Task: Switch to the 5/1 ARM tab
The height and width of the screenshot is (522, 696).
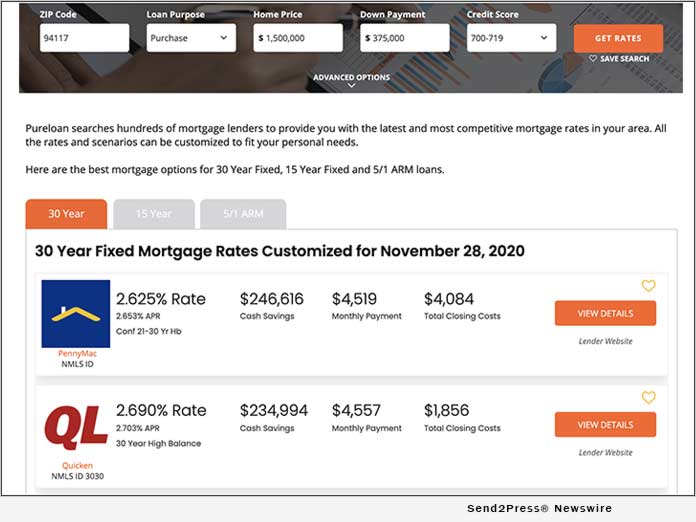Action: coord(243,214)
